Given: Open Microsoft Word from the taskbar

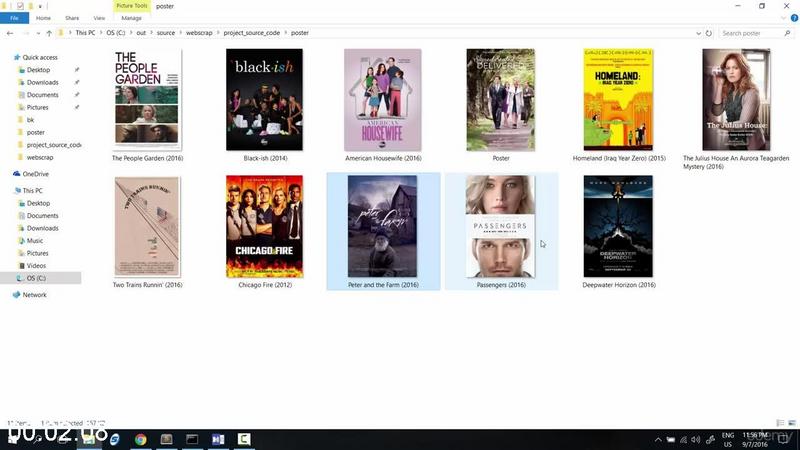Looking at the screenshot, I should click(218, 439).
